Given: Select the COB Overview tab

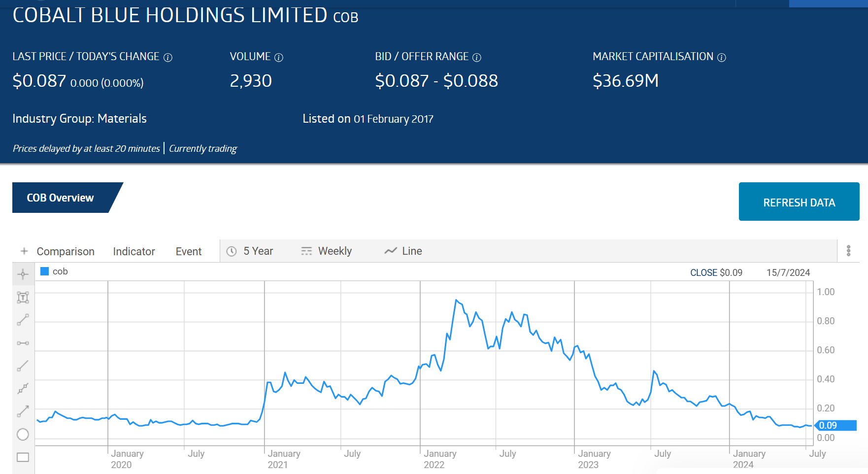Looking at the screenshot, I should (60, 198).
